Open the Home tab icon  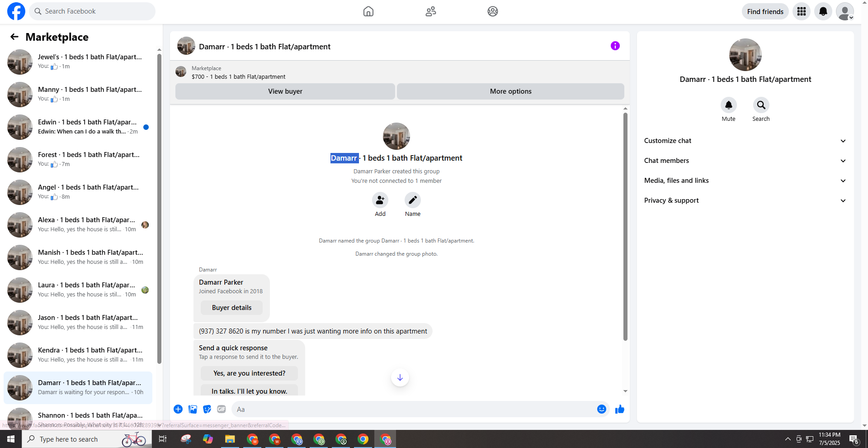click(368, 11)
